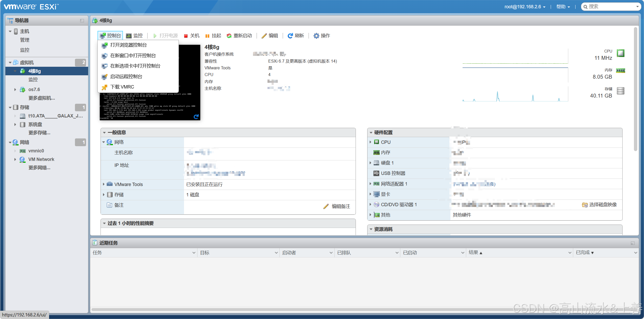Open the 帮助 help dropdown
The width and height of the screenshot is (644, 319).
tap(563, 7)
